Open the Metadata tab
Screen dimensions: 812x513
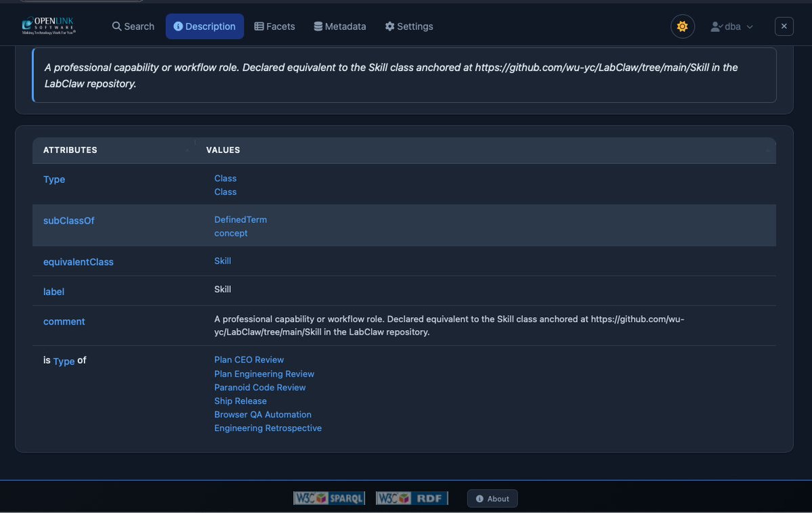click(x=340, y=26)
